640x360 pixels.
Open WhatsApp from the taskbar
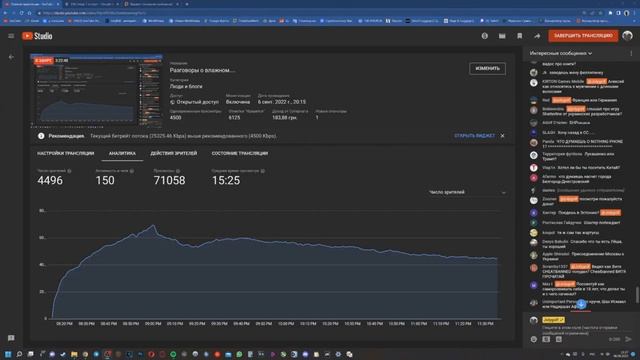(239, 354)
